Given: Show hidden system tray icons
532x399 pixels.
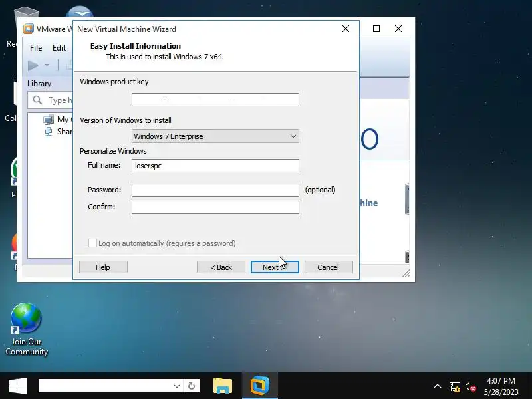Looking at the screenshot, I should (x=438, y=386).
